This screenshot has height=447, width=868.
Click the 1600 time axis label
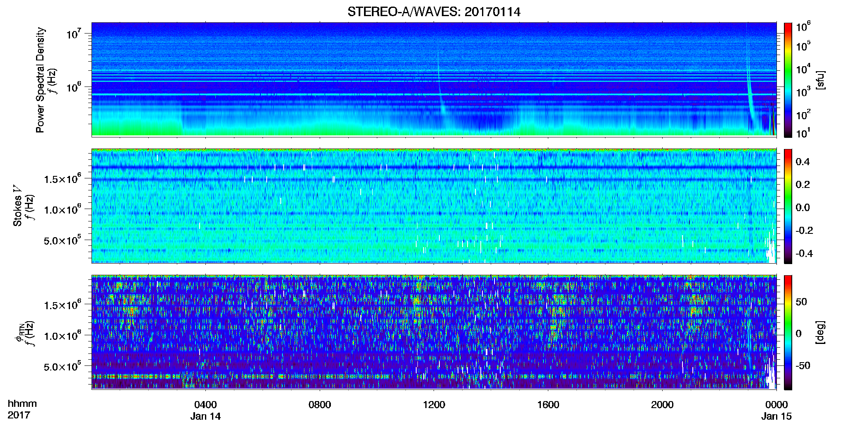click(548, 405)
